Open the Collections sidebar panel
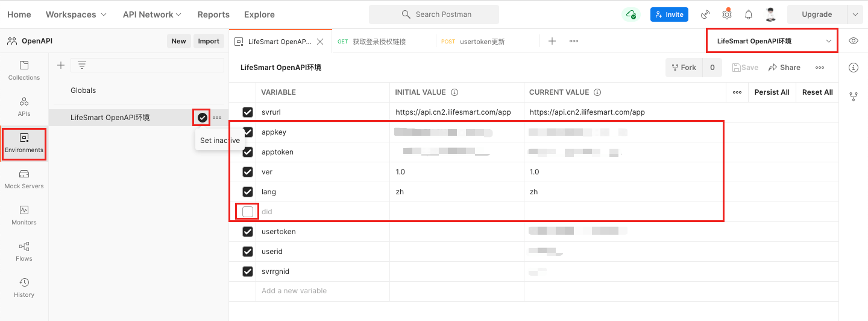The height and width of the screenshot is (321, 868). pos(24,70)
